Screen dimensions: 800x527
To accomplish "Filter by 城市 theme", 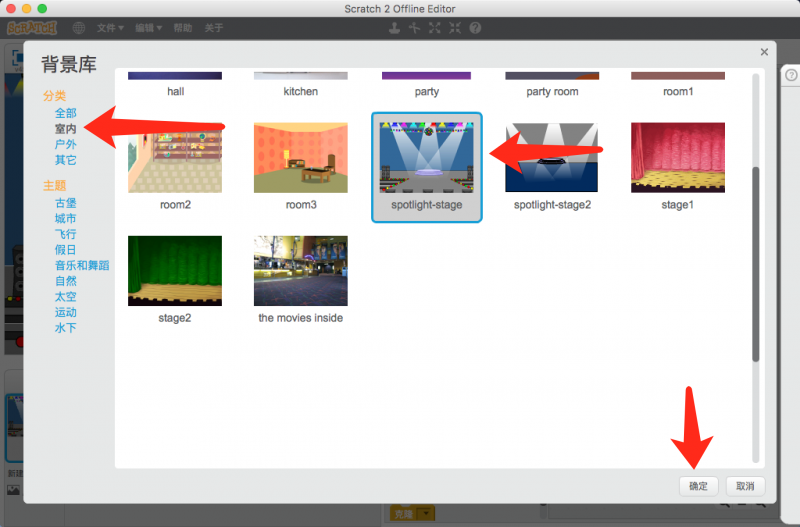I will pos(66,219).
